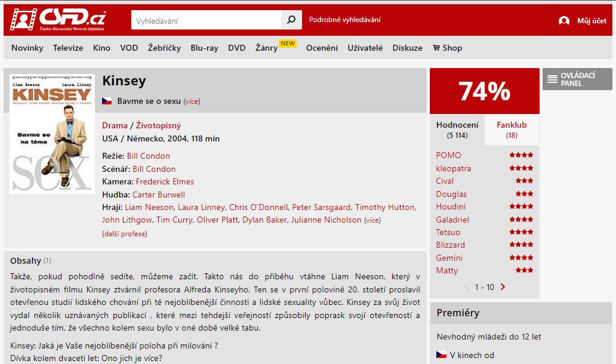Click Czech flag beside V kinech od
This screenshot has height=364, width=616.
(441, 355)
